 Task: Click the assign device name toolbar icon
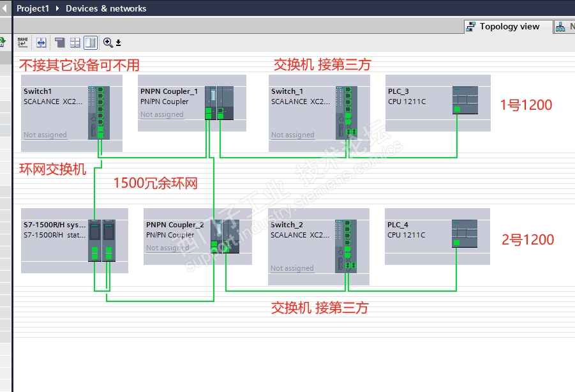click(23, 43)
